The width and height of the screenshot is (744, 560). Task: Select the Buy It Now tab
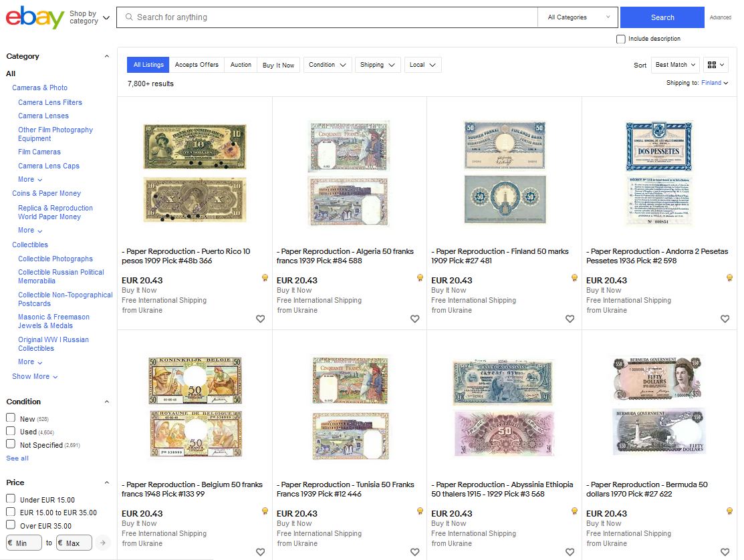click(x=278, y=65)
